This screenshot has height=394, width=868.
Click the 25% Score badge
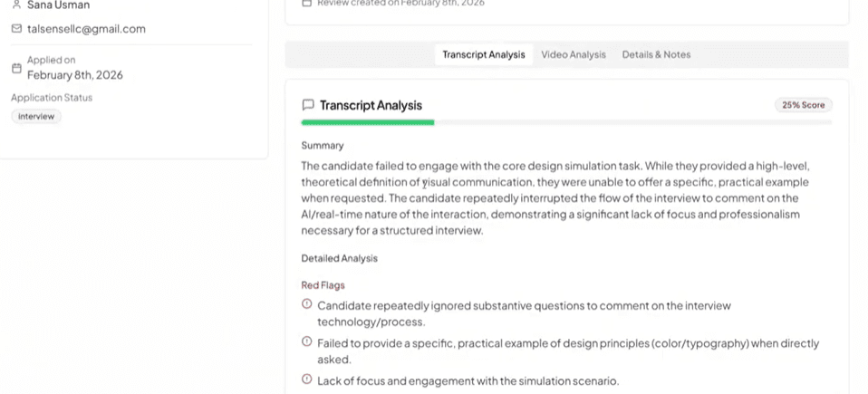804,105
